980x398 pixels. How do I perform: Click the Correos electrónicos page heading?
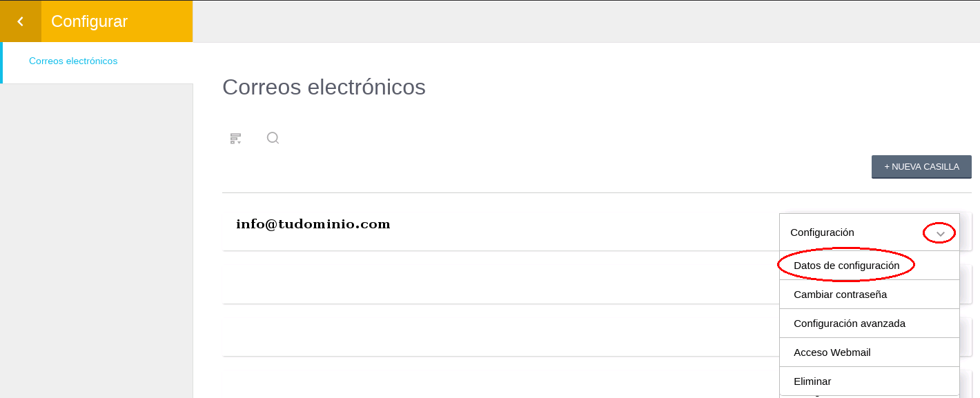(324, 87)
